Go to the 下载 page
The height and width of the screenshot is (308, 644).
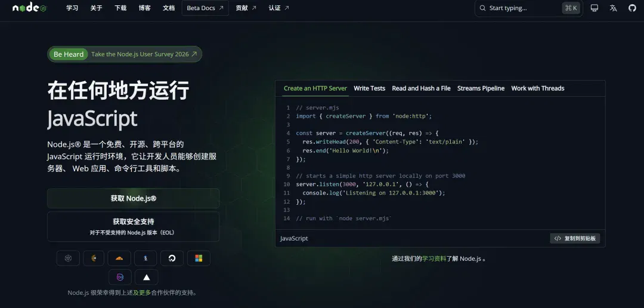click(x=120, y=8)
